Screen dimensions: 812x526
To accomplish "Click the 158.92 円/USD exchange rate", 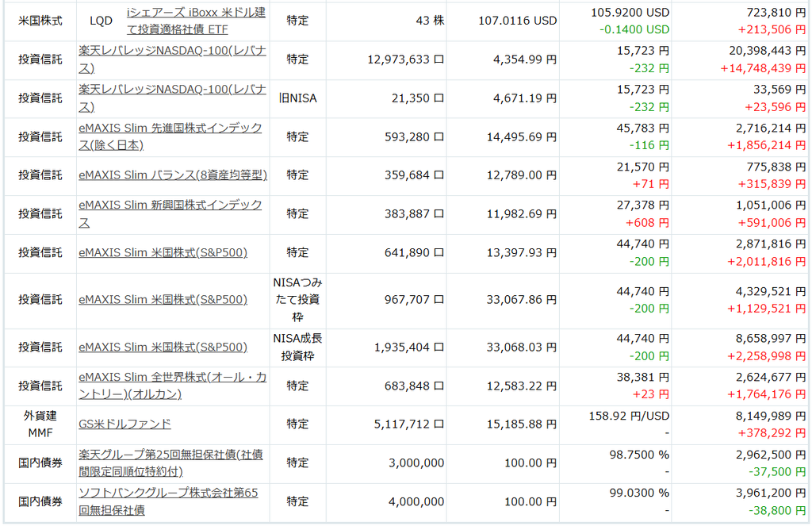I will (x=629, y=417).
